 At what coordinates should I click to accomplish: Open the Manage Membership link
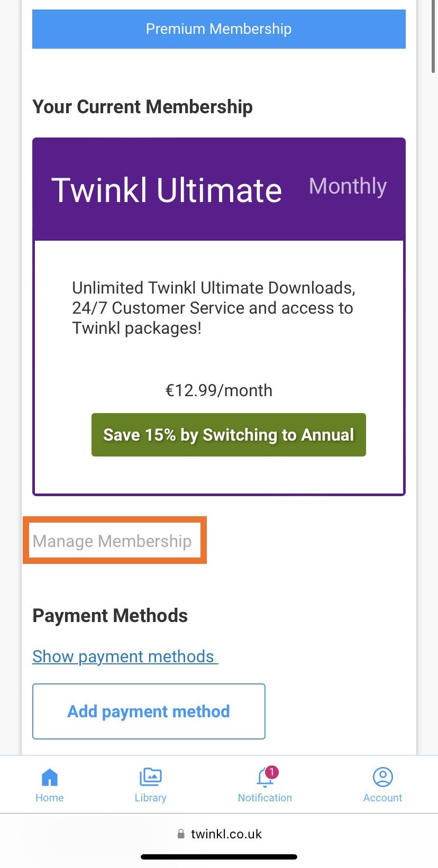click(x=112, y=541)
